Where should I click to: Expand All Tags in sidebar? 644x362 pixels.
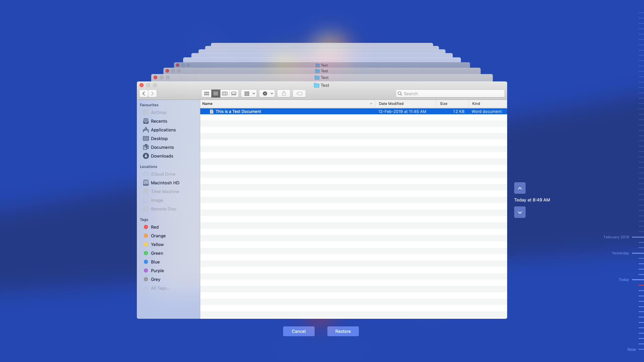(160, 288)
